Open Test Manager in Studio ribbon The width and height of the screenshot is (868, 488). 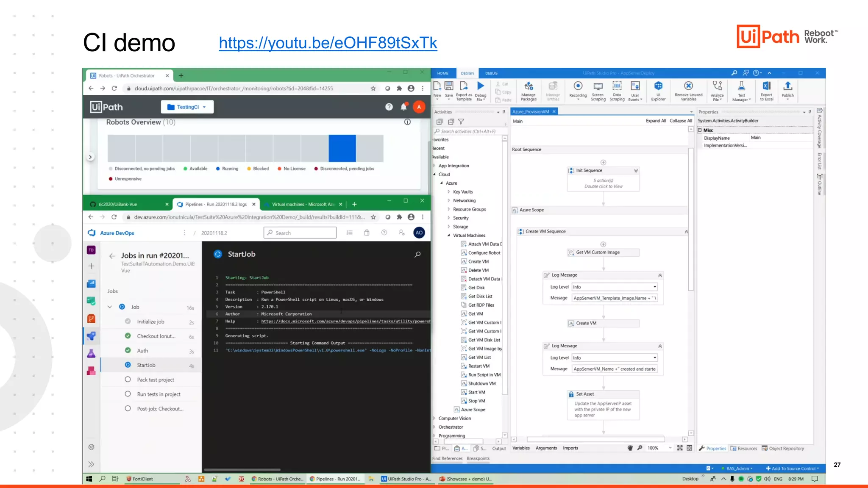point(741,91)
